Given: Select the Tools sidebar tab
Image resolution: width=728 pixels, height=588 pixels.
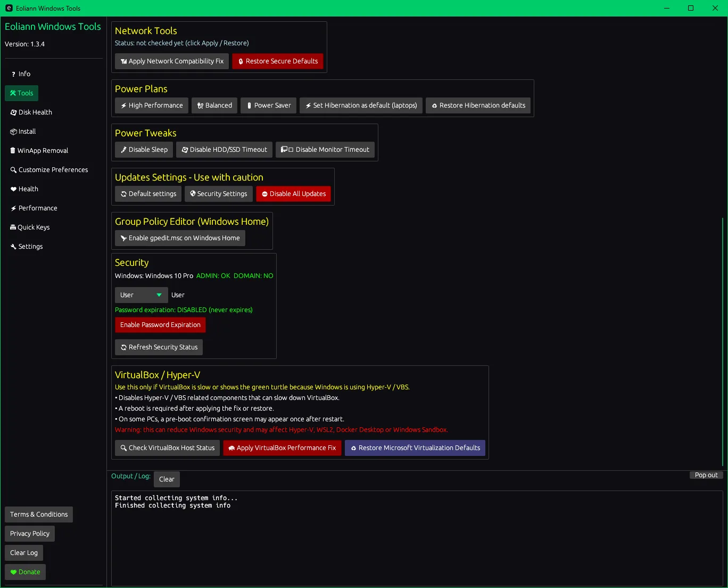Looking at the screenshot, I should tap(22, 93).
